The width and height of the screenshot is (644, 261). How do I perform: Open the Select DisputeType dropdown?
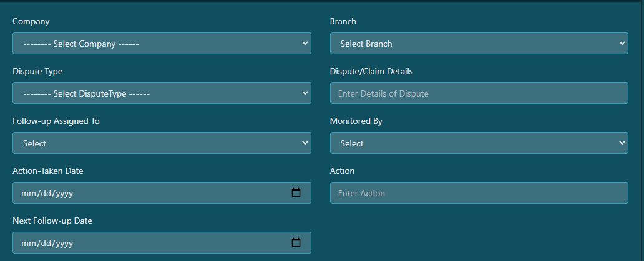pyautogui.click(x=162, y=93)
